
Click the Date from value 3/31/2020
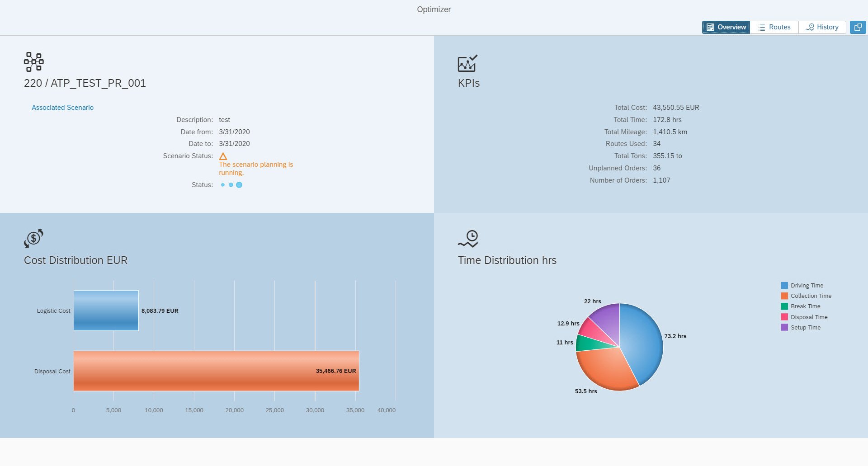coord(234,132)
